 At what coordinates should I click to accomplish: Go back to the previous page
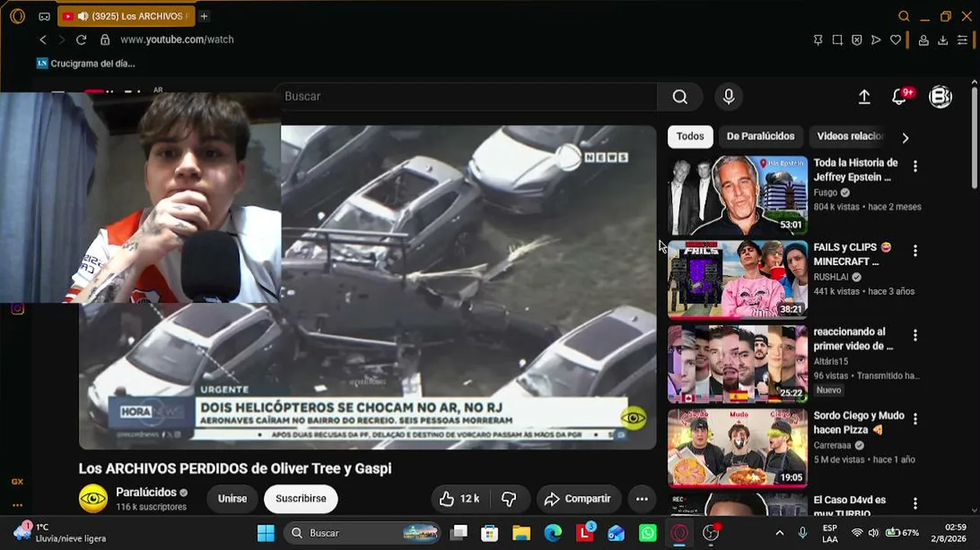43,40
